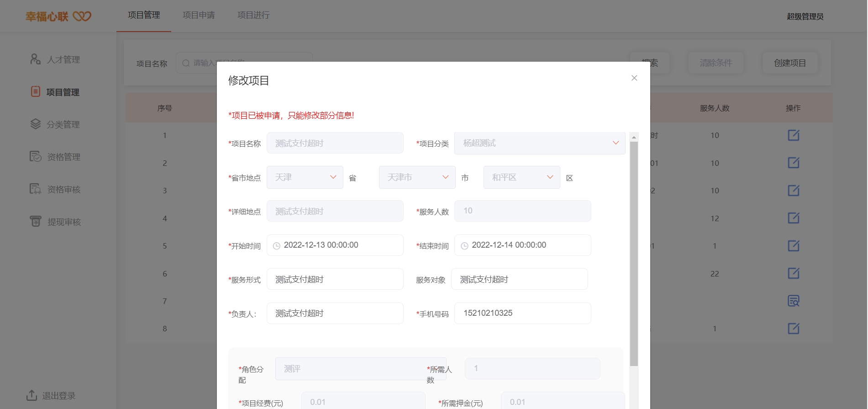Edit row 4 with pencil icon
The height and width of the screenshot is (409, 868).
point(794,218)
